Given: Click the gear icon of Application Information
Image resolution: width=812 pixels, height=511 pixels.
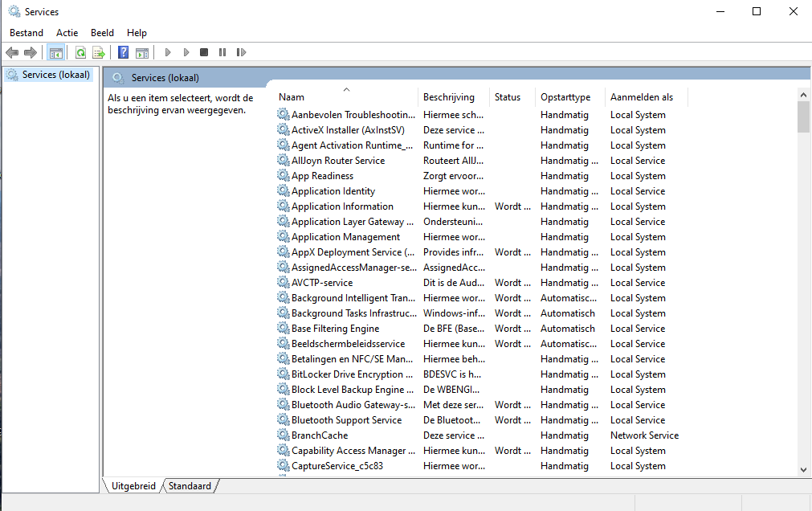Looking at the screenshot, I should pyautogui.click(x=283, y=206).
